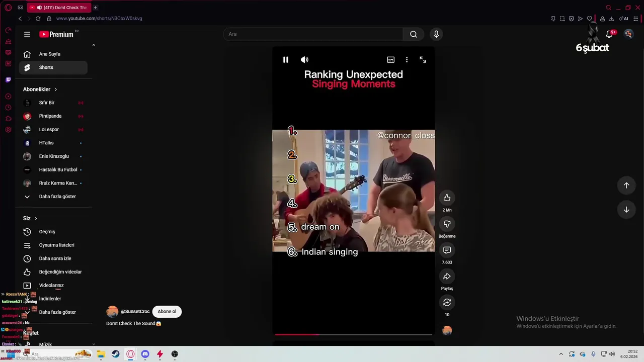The width and height of the screenshot is (644, 362).
Task: Toggle captions on the Short
Action: point(390,60)
